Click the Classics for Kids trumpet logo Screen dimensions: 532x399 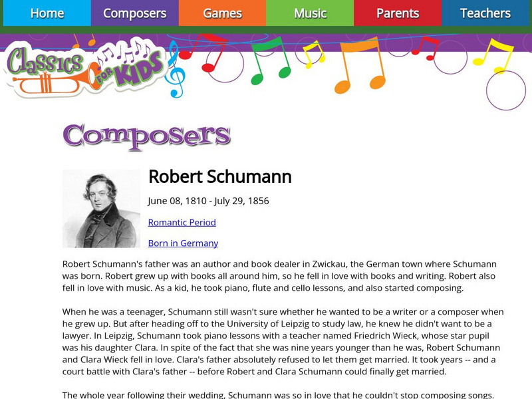pyautogui.click(x=83, y=68)
